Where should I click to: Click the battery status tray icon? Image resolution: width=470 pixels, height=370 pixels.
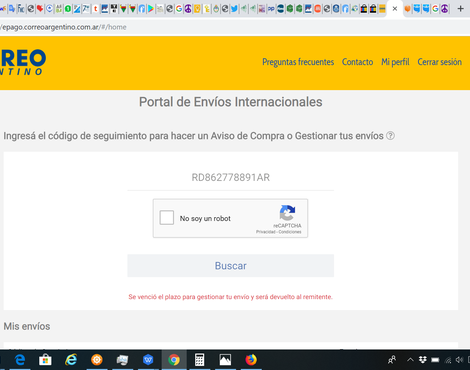[435, 360]
